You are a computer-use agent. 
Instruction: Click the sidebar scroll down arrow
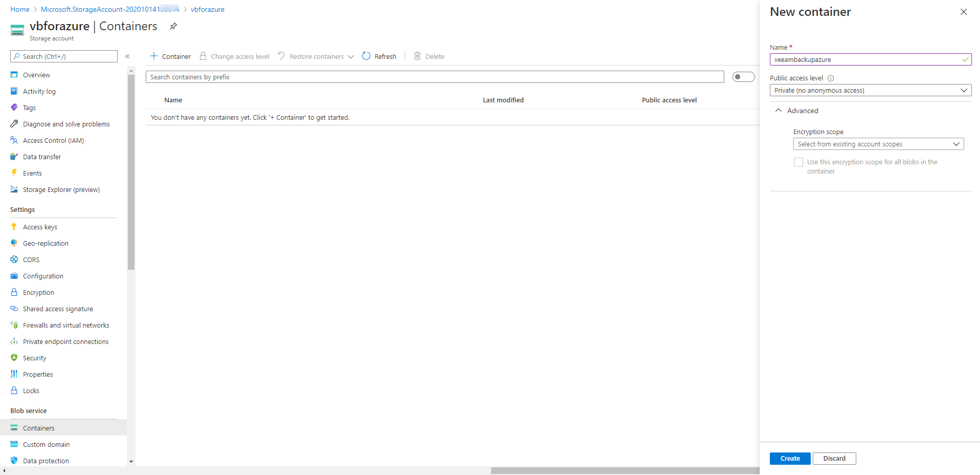tap(131, 462)
